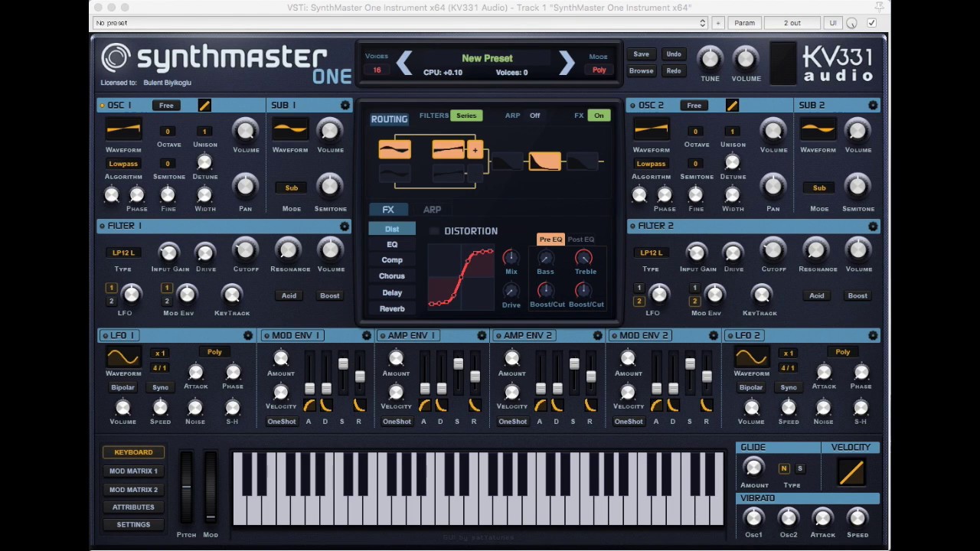The width and height of the screenshot is (980, 551).
Task: Select the OSC 2 waveform display
Action: (651, 129)
